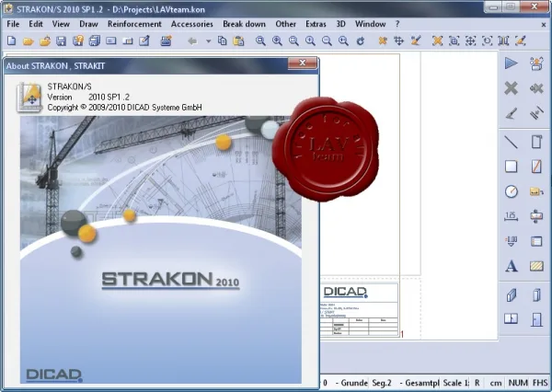Click the Save diskette icon
552x392 pixels.
[x=62, y=40]
